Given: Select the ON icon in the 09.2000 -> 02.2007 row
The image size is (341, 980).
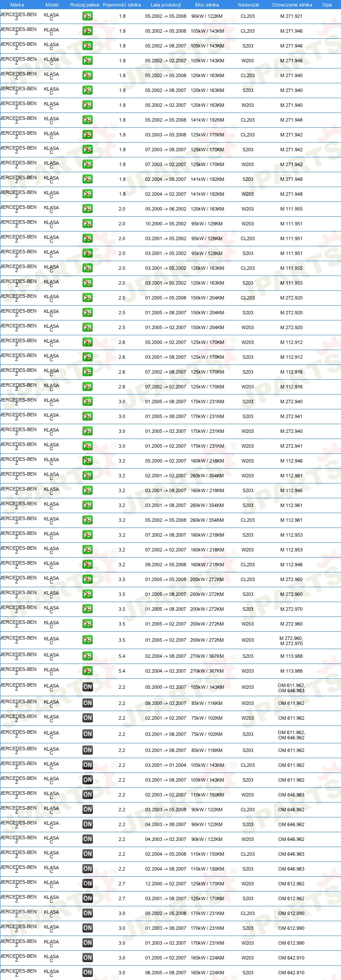Looking at the screenshot, I should (x=88, y=703).
